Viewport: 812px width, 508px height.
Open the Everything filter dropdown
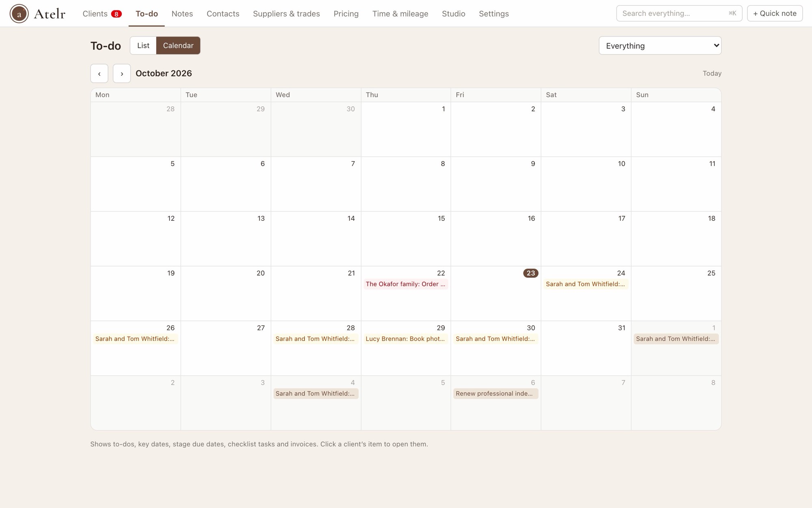(x=660, y=46)
